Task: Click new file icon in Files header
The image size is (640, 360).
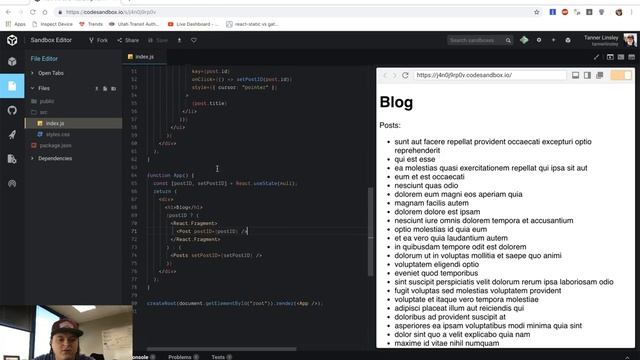Action: [105, 89]
